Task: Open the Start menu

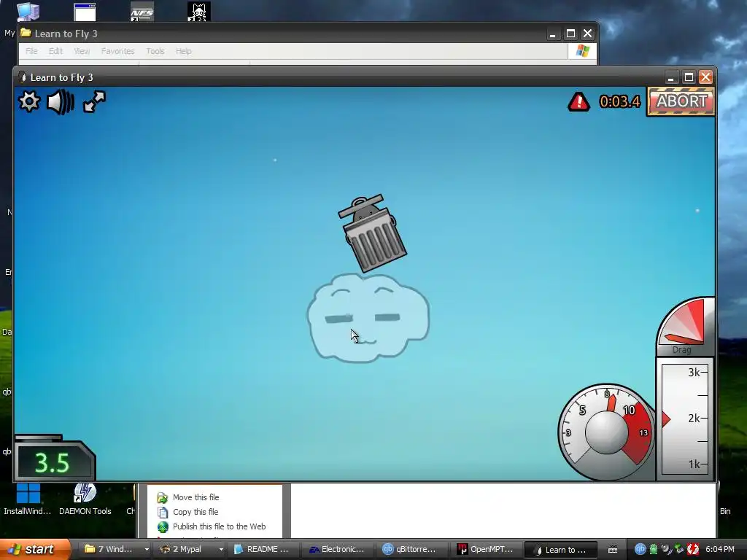Action: click(34, 549)
